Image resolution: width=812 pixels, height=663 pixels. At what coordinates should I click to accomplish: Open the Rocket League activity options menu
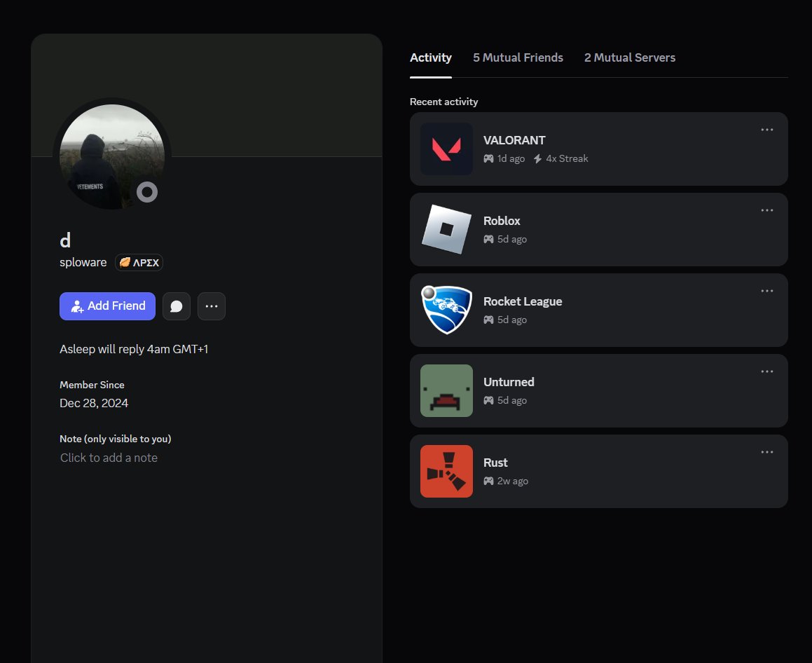(x=767, y=291)
